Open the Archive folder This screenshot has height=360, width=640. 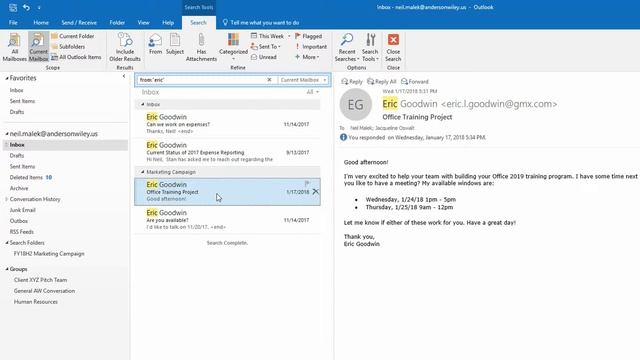[19, 189]
